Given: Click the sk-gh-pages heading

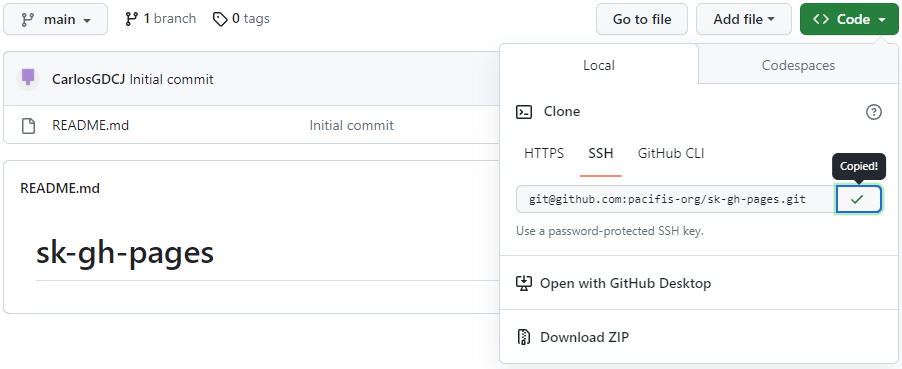Looking at the screenshot, I should coord(125,252).
